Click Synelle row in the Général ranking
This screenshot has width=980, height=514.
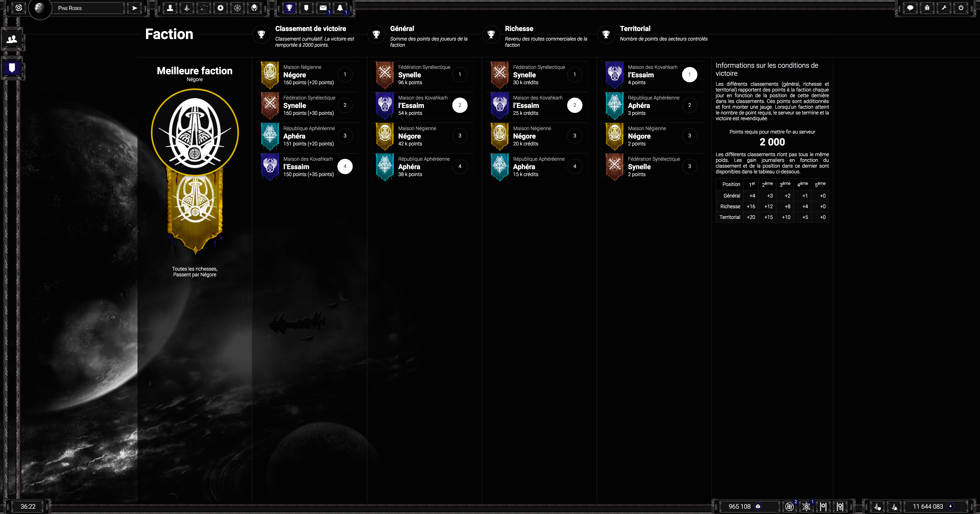[422, 75]
